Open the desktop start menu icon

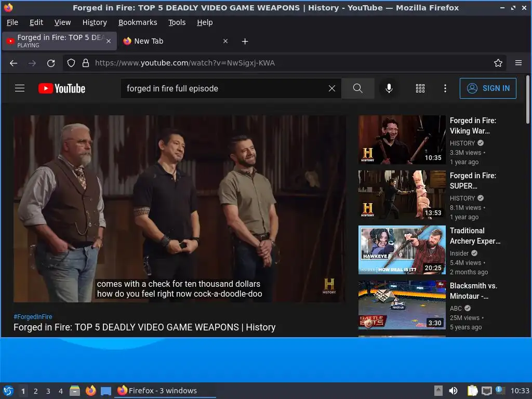tap(8, 391)
